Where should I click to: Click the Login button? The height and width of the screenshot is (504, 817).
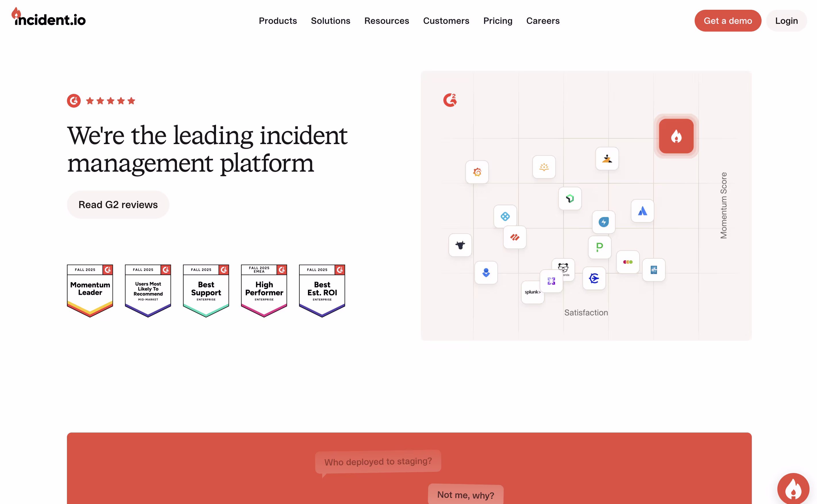tap(786, 21)
